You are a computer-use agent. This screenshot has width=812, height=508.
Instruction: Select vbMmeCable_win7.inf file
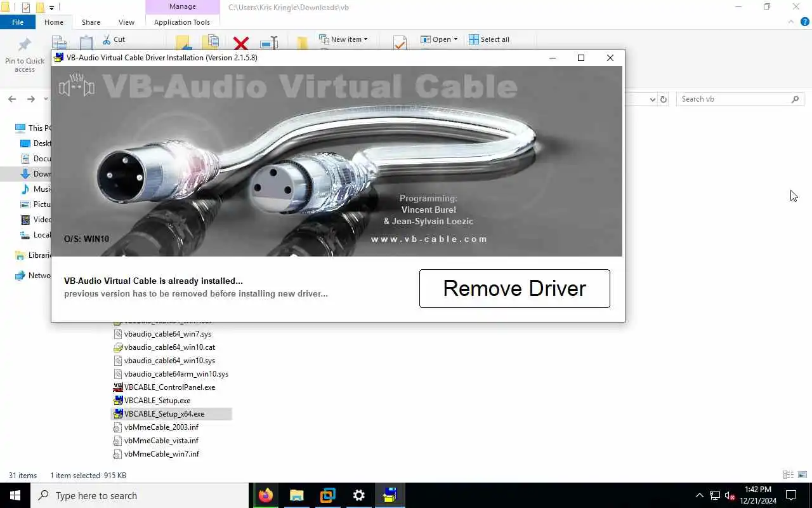pyautogui.click(x=156, y=454)
